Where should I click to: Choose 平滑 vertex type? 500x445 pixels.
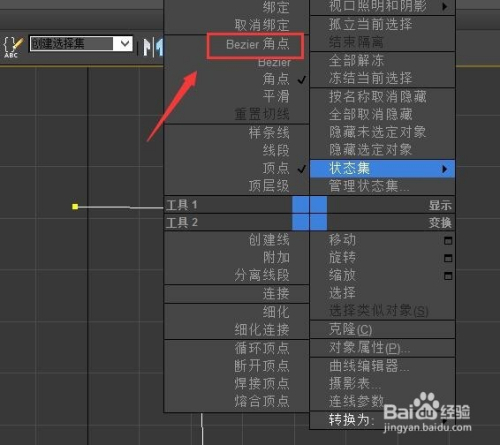click(276, 97)
